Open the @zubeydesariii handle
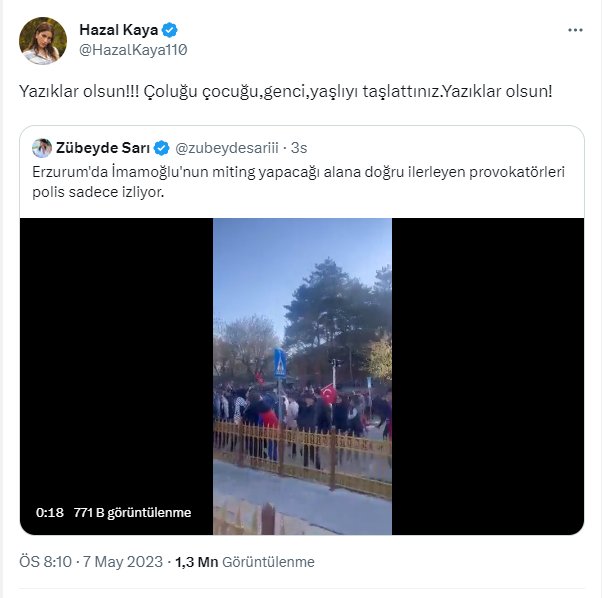 pos(227,148)
